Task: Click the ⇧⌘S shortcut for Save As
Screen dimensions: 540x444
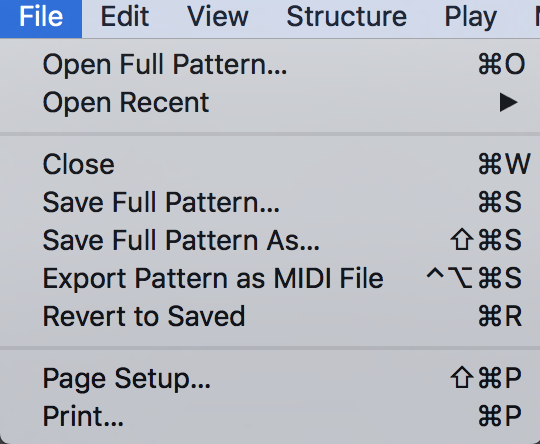Action: (486, 240)
